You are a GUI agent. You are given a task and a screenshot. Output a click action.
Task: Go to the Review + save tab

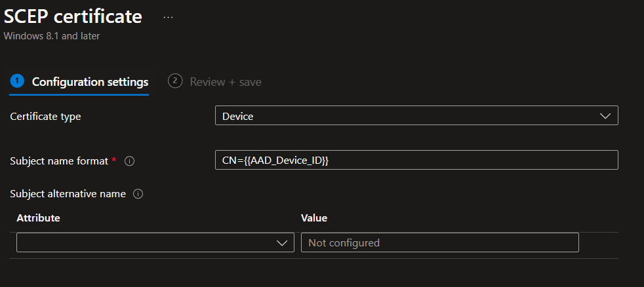(225, 82)
